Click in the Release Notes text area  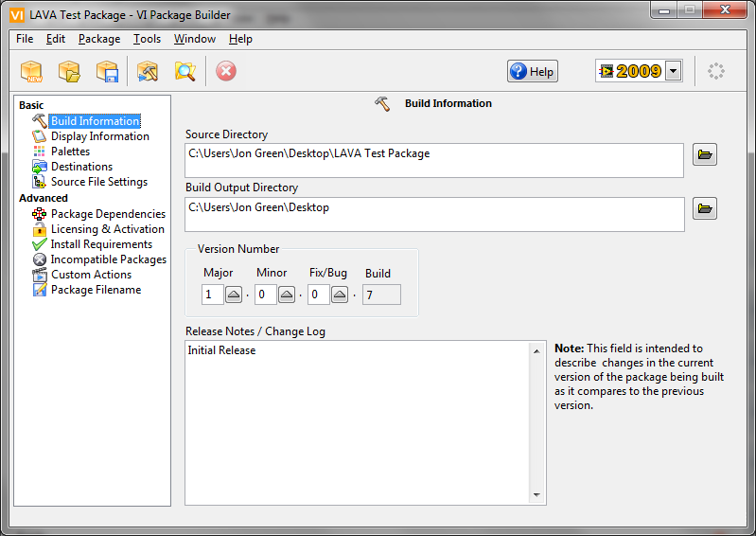coord(358,422)
